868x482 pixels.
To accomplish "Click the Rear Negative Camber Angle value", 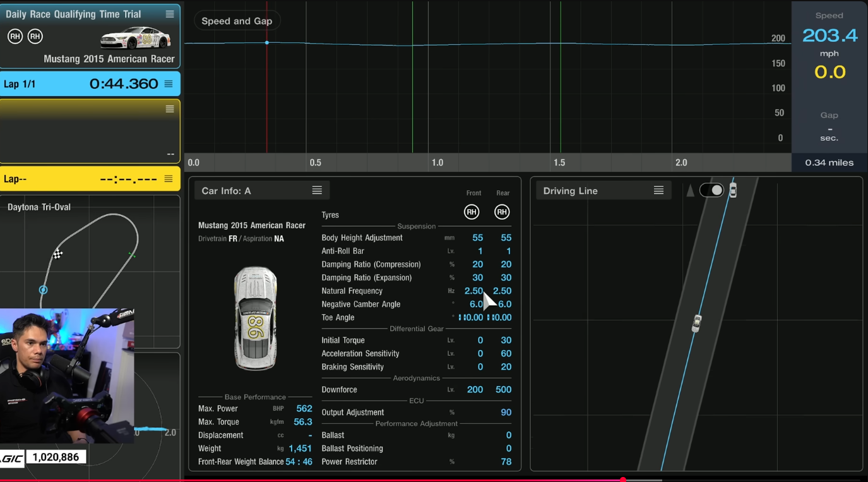I will point(504,304).
